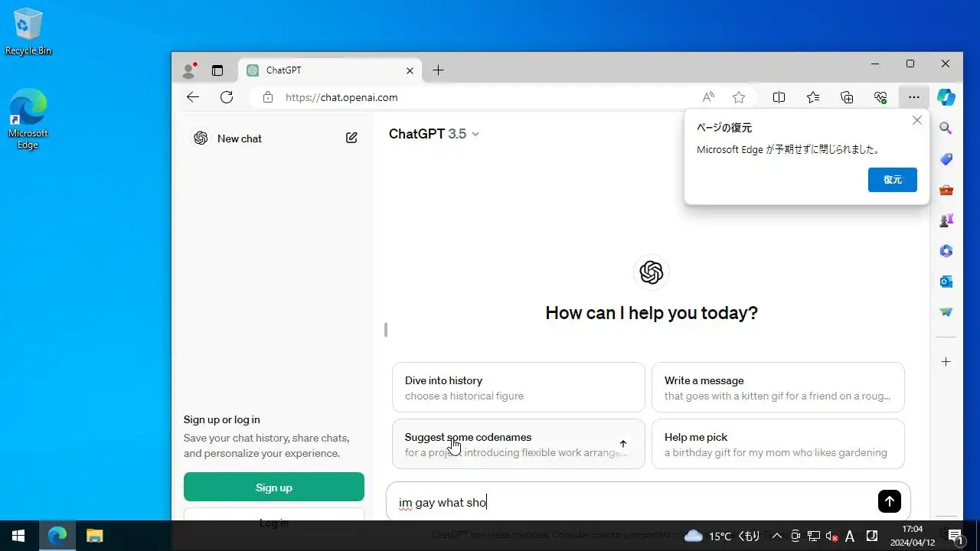Click Edge in the taskbar
Screen dimensions: 980x551
coord(57,536)
